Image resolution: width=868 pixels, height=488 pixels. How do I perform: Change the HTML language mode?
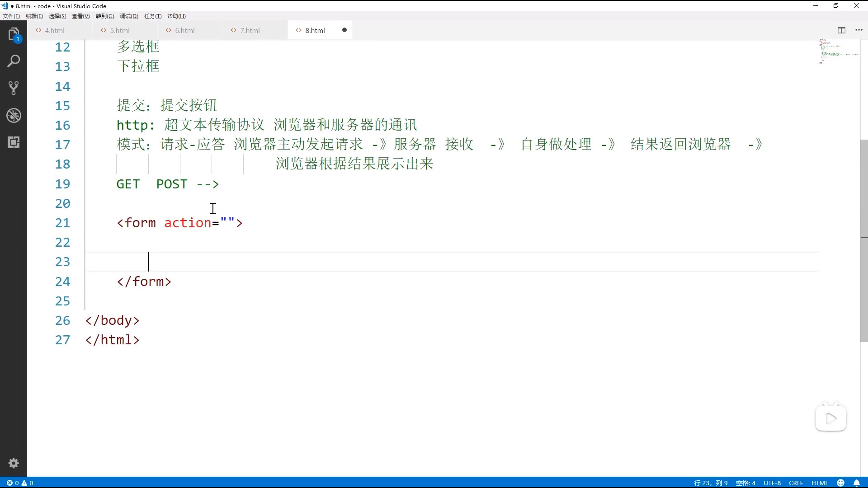[x=820, y=483]
